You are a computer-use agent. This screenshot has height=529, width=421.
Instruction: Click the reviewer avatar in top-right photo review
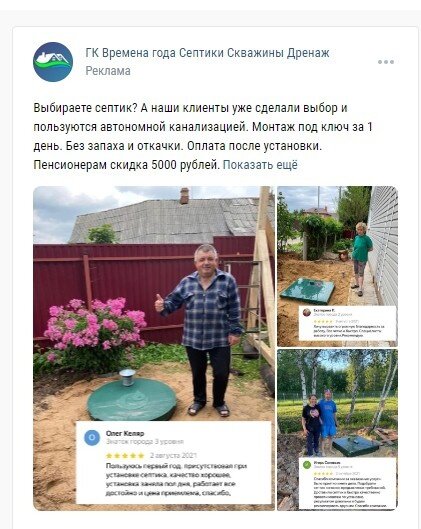point(307,312)
